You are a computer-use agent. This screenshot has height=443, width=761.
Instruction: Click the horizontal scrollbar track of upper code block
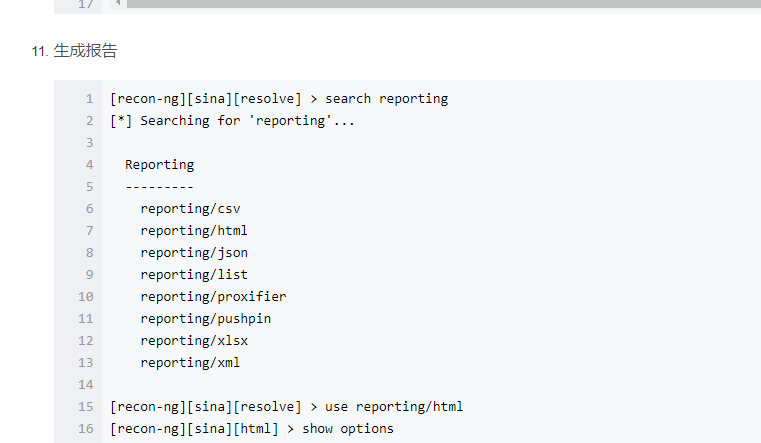[444, 3]
